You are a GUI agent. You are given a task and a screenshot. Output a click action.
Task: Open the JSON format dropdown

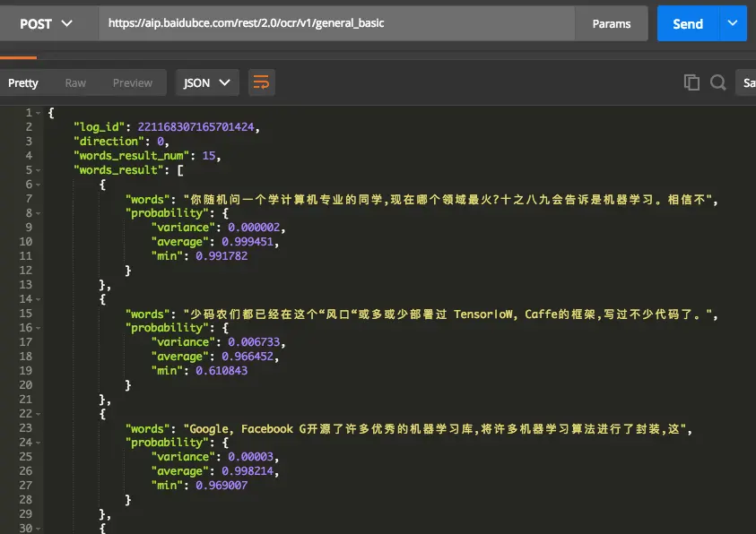(207, 82)
